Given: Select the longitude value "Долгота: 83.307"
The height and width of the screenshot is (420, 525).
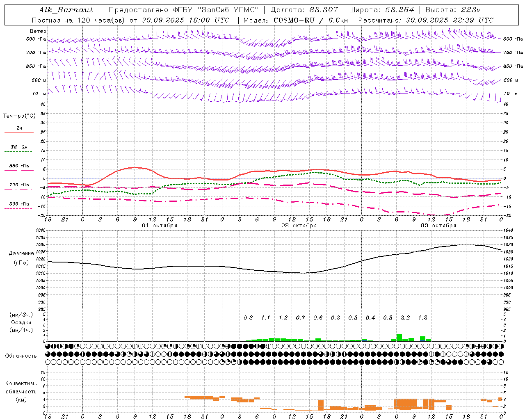Looking at the screenshot, I should 304,10.
